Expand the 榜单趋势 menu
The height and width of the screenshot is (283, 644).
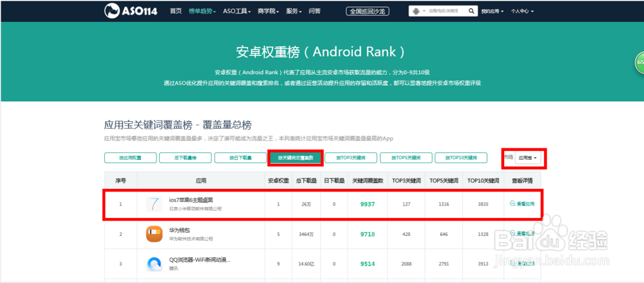202,11
